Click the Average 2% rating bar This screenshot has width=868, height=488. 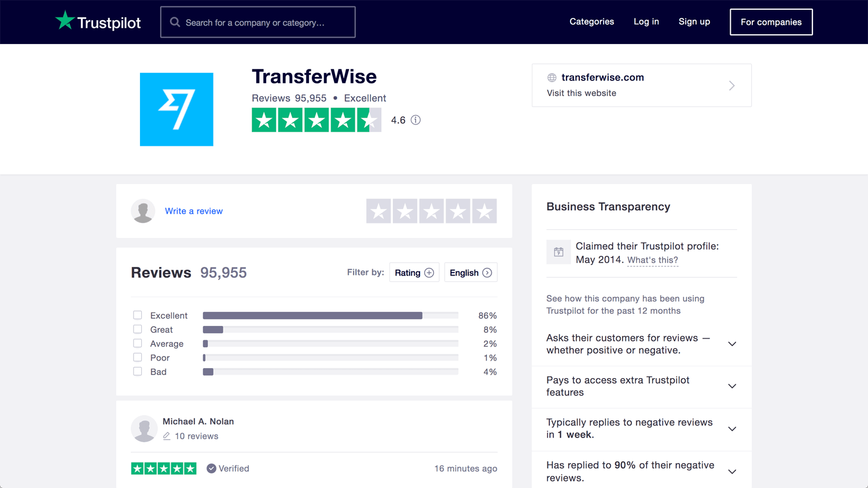pos(330,344)
